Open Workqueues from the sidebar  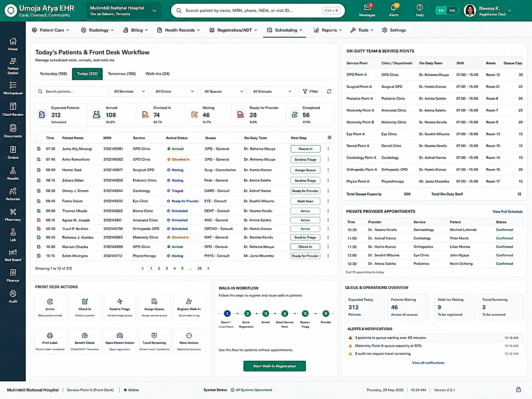click(13, 88)
